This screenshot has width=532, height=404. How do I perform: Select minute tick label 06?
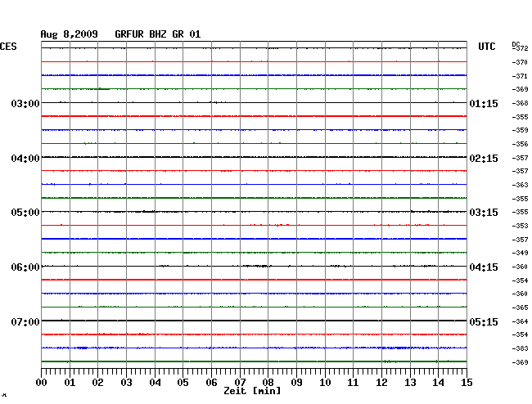coord(211,383)
